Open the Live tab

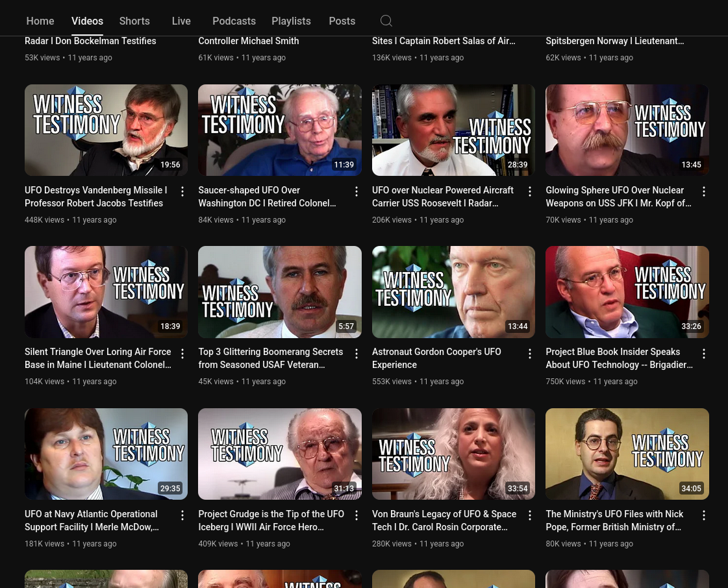181,21
